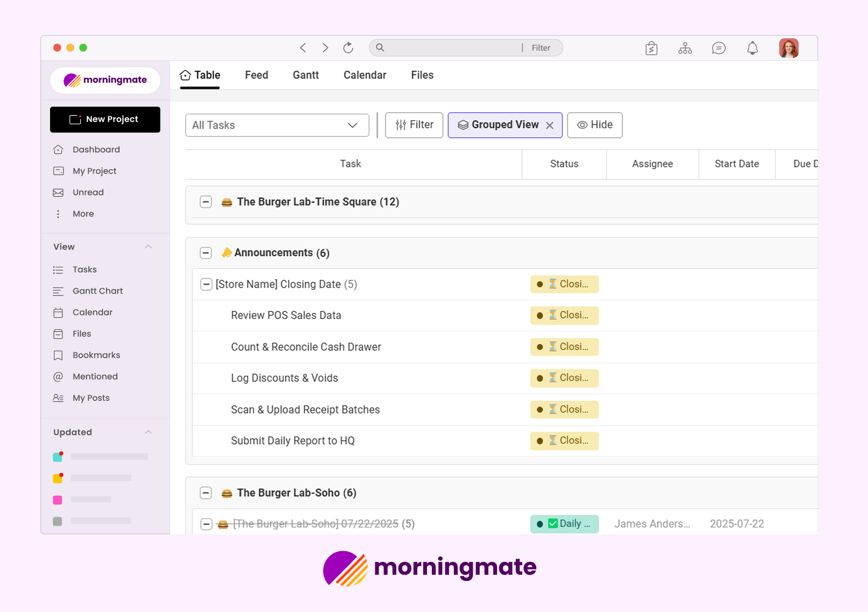Remove the Grouped View filter
This screenshot has height=612, width=868.
(x=550, y=125)
